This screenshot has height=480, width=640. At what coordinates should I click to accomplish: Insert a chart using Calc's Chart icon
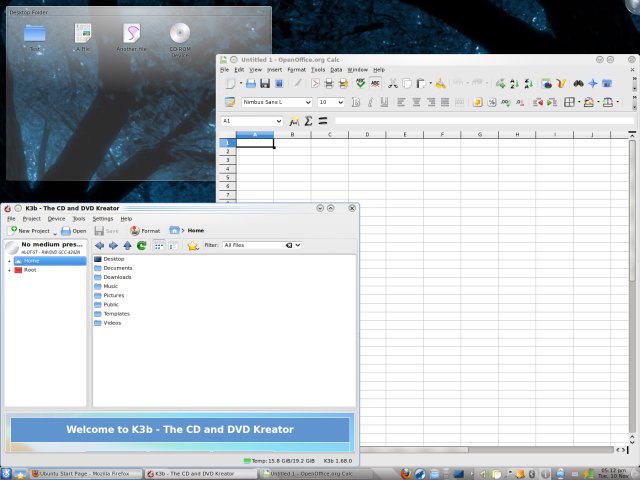pyautogui.click(x=547, y=84)
